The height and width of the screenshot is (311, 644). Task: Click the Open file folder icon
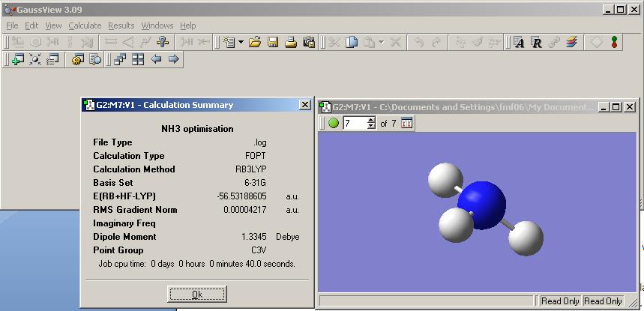(255, 43)
